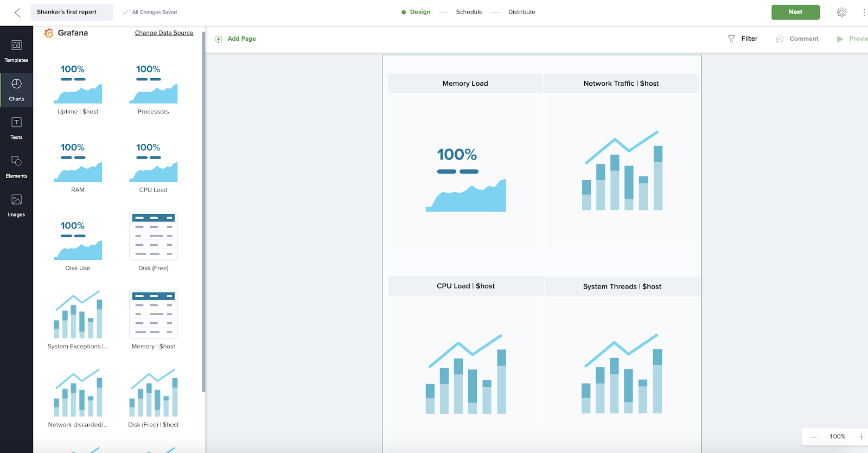Image resolution: width=868 pixels, height=453 pixels.
Task: Select the Network Traffic bar chart on canvas
Action: click(622, 170)
